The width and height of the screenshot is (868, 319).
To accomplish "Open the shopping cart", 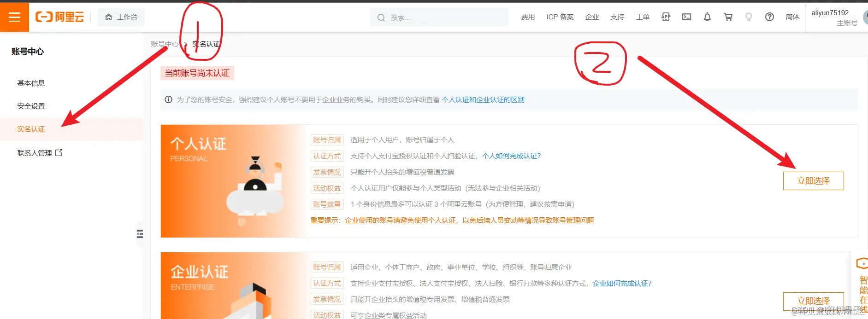I will click(728, 17).
